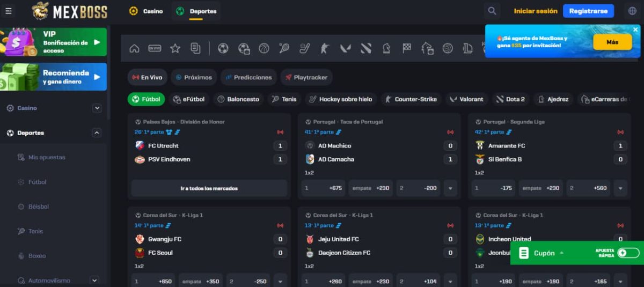Image resolution: width=644 pixels, height=287 pixels.
Task: Select the ice hockey icon in the sports toolbar
Action: (304, 48)
